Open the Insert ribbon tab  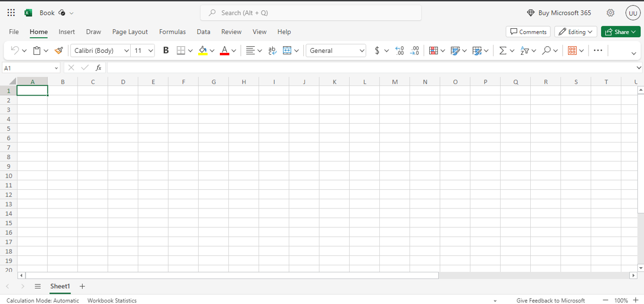pos(66,32)
